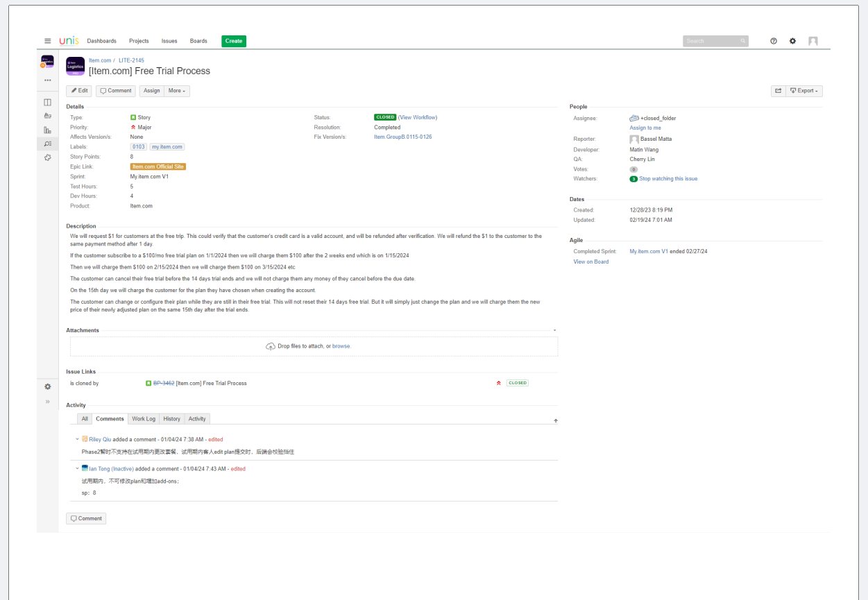Switch to the Work Log tab
This screenshot has width=868, height=600.
point(144,419)
